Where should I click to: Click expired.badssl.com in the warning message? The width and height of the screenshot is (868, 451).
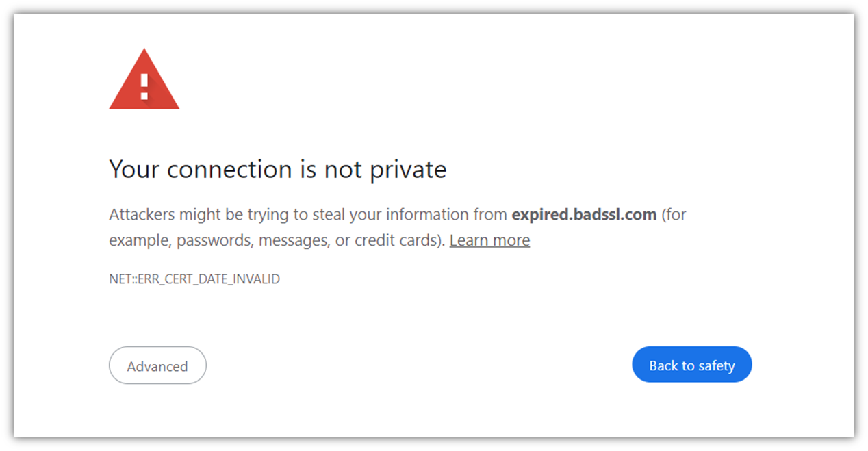583,214
